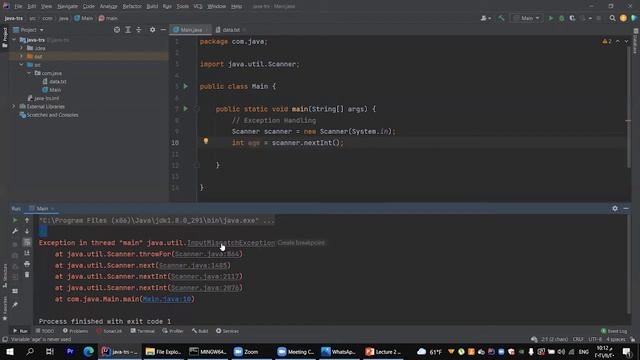The height and width of the screenshot is (360, 640).
Task: Select Scratches and Consoles node
Action: (49, 115)
